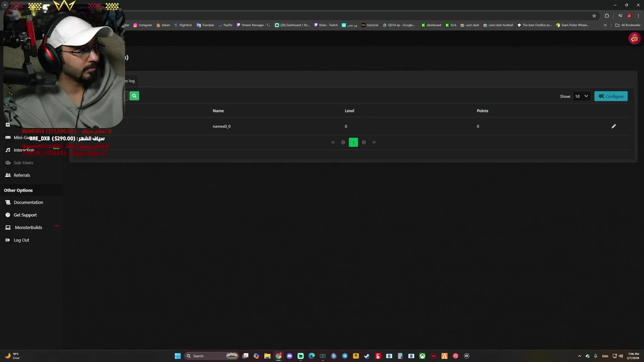Click the Log Out arrow icon

[8, 240]
